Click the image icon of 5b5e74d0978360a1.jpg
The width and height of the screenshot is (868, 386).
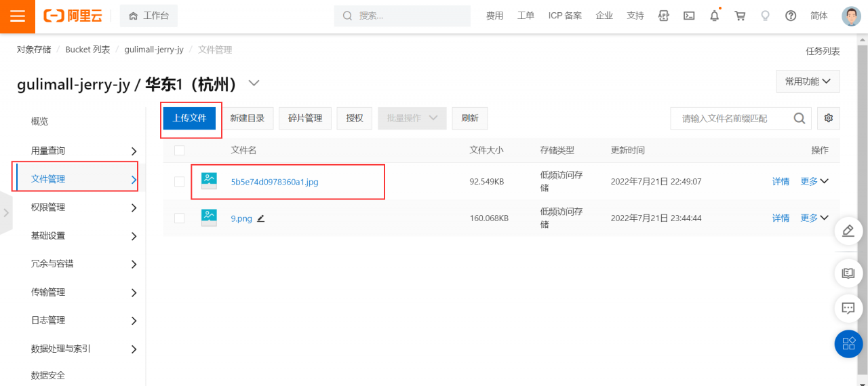click(209, 181)
